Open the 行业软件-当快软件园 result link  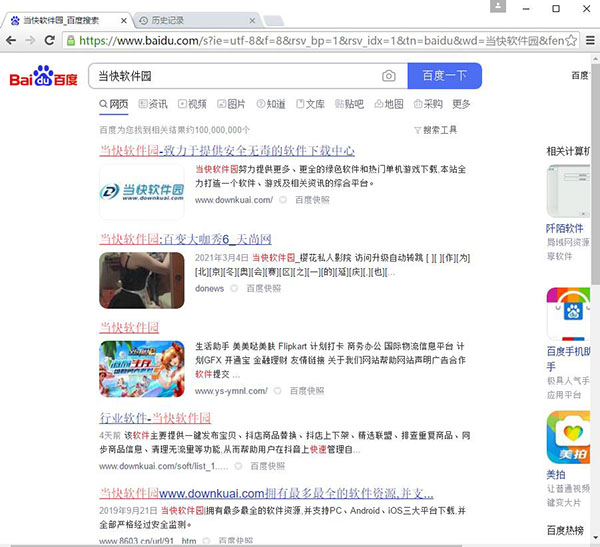pyautogui.click(x=155, y=417)
